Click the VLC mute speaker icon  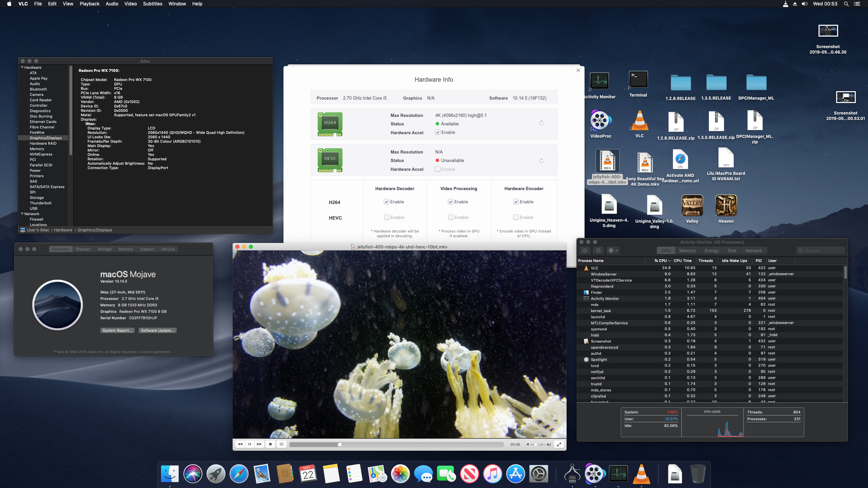[x=528, y=444]
